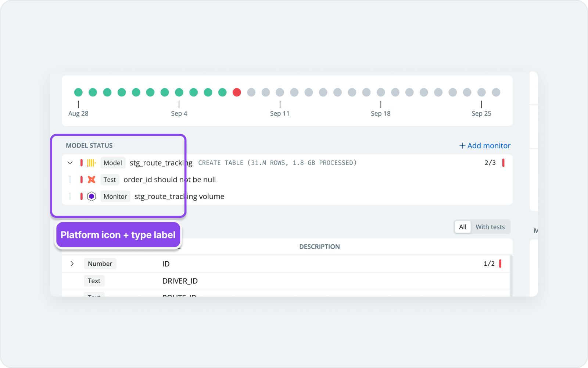Screen dimensions: 588x368
Task: Click the 'ID' column name
Action: [x=166, y=264]
